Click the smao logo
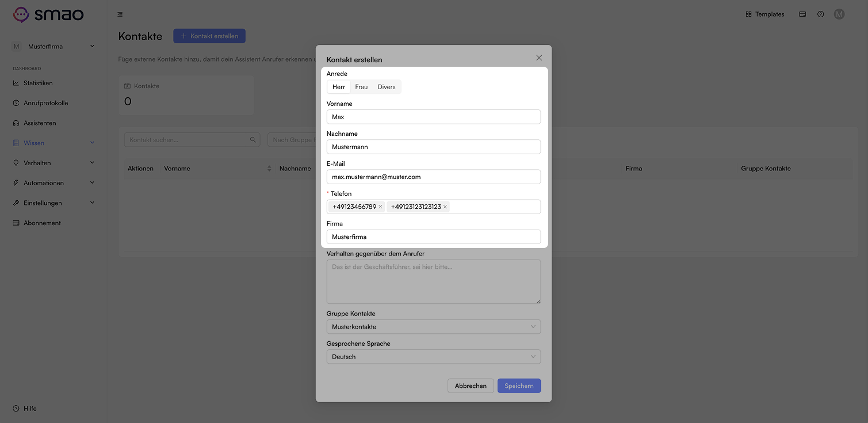Image resolution: width=868 pixels, height=423 pixels. pos(48,14)
